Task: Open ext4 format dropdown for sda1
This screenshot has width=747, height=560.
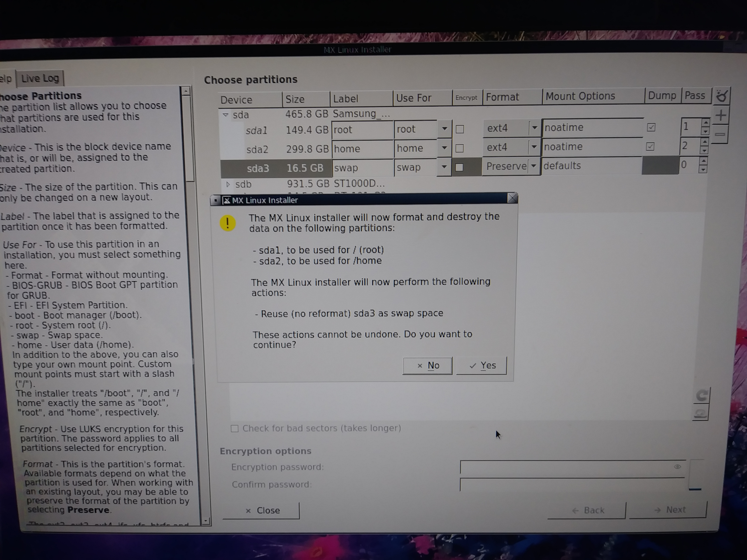Action: [534, 128]
